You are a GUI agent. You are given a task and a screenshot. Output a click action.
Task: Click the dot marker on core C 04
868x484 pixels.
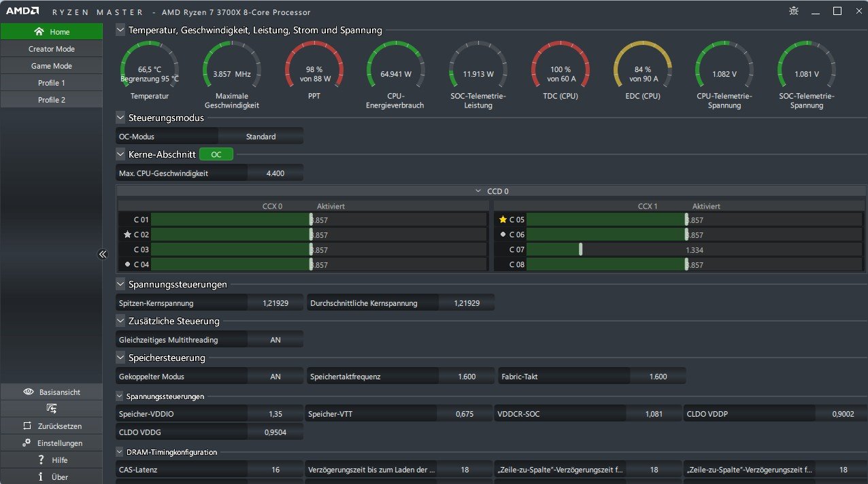pos(127,264)
